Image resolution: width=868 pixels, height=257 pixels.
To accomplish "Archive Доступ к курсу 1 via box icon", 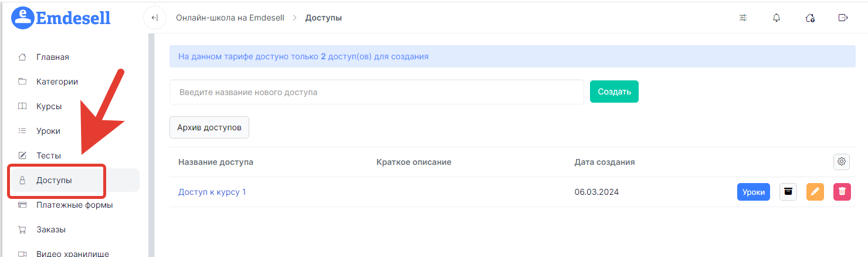I will coord(788,192).
